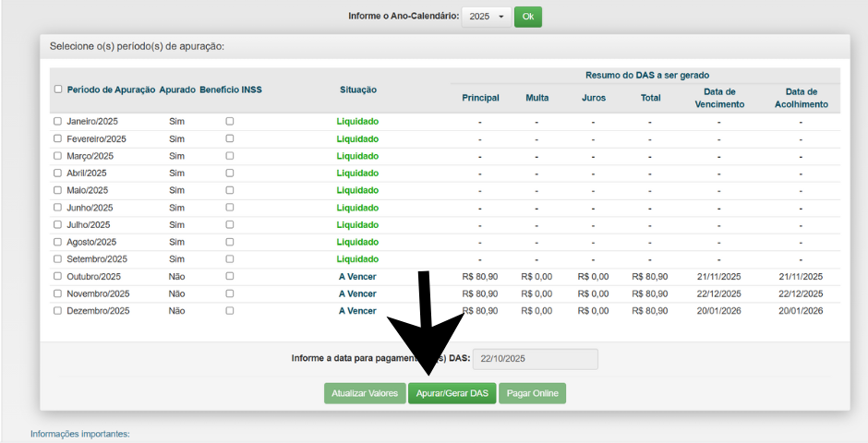Toggle Benefício INSS checkbox for Novembro/2025
Image resolution: width=868 pixels, height=443 pixels.
click(x=230, y=293)
